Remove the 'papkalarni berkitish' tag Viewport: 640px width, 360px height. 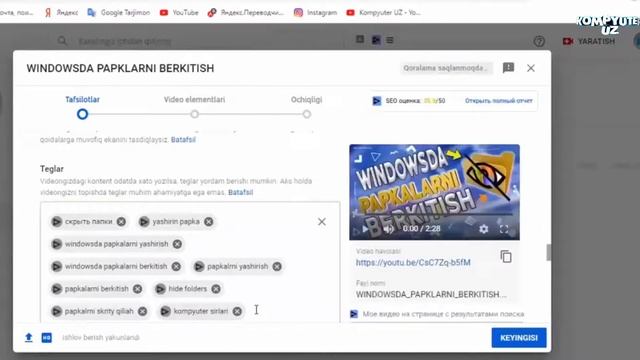[138, 289]
